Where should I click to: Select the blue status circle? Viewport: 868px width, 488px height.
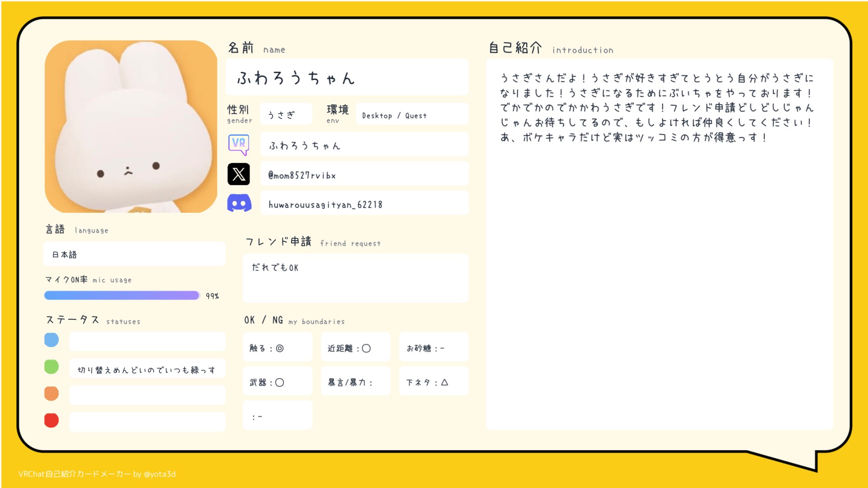pos(52,340)
